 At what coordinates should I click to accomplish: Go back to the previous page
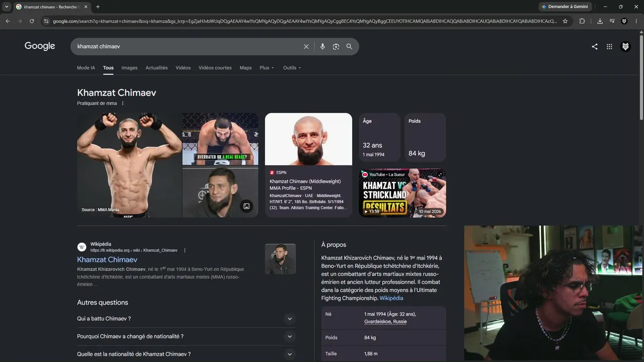(8, 21)
